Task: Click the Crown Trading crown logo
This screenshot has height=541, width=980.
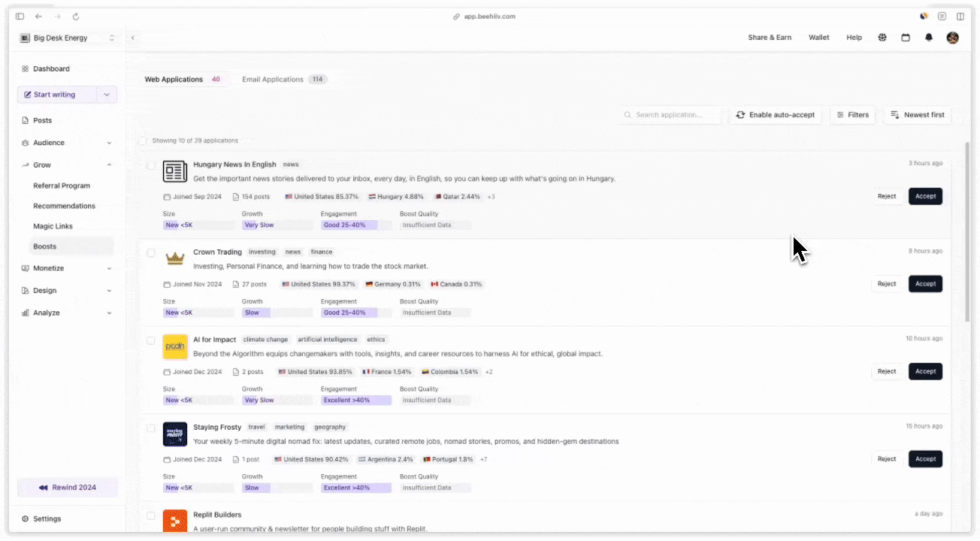Action: (x=175, y=258)
